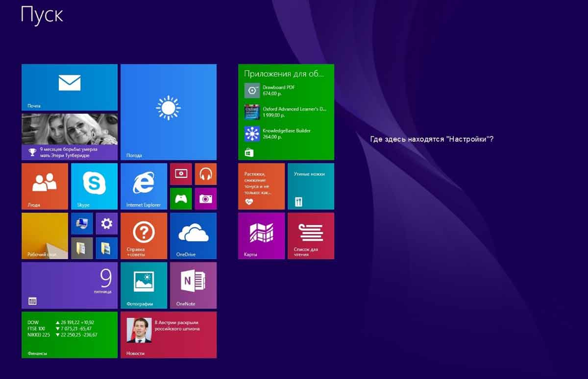
Task: Launch the Погода weather app
Action: (x=169, y=112)
